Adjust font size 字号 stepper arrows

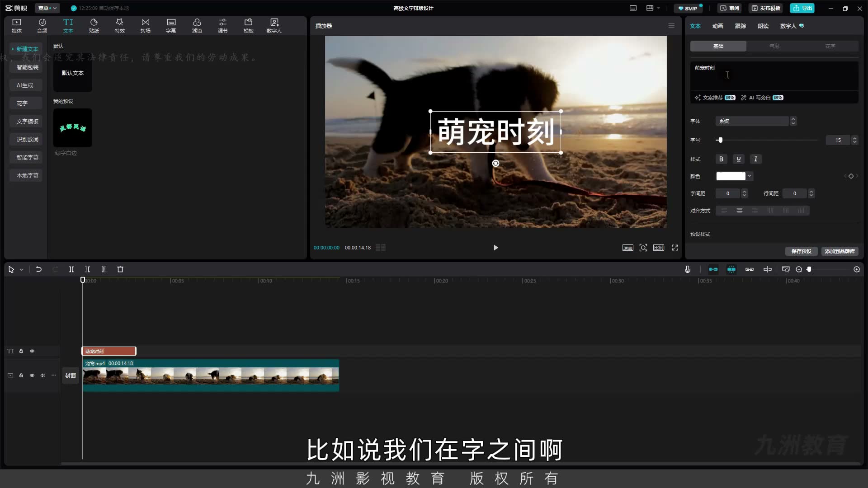854,140
